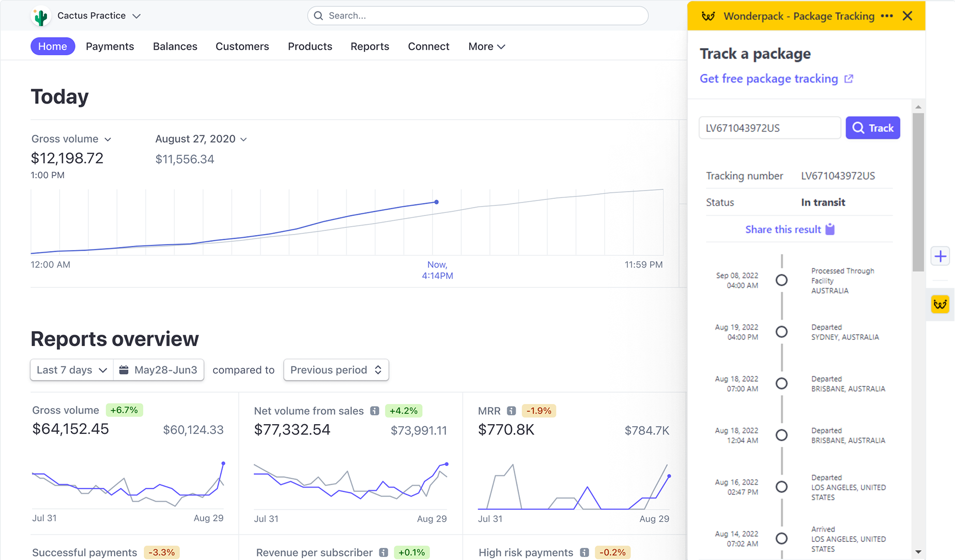This screenshot has width=955, height=560.
Task: Click info icon beside Revenue per subscriber
Action: pyautogui.click(x=383, y=552)
